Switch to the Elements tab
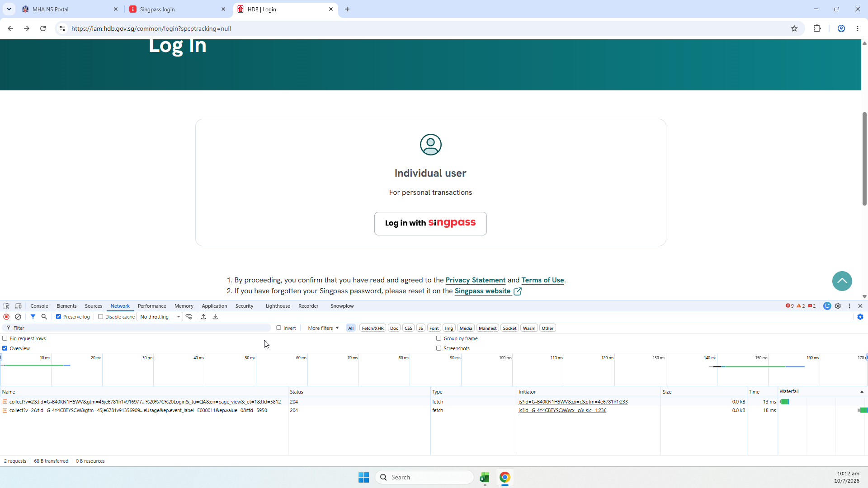 point(66,306)
